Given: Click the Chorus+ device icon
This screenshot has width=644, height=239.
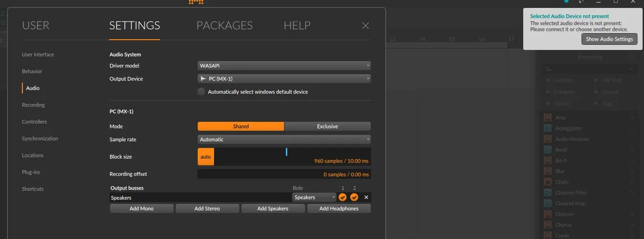Looking at the screenshot, I should tap(548, 214).
